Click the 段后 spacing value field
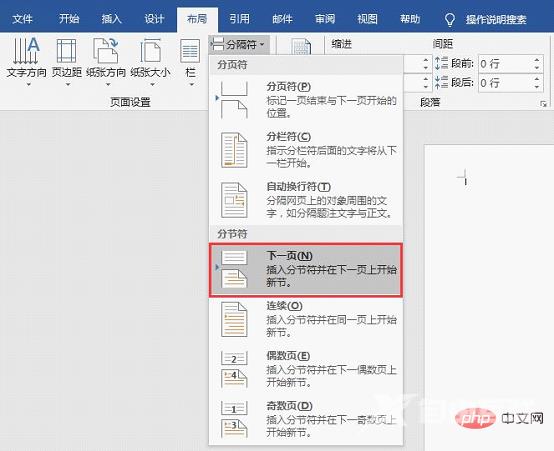Screen dimensions: 554x451 505,83
